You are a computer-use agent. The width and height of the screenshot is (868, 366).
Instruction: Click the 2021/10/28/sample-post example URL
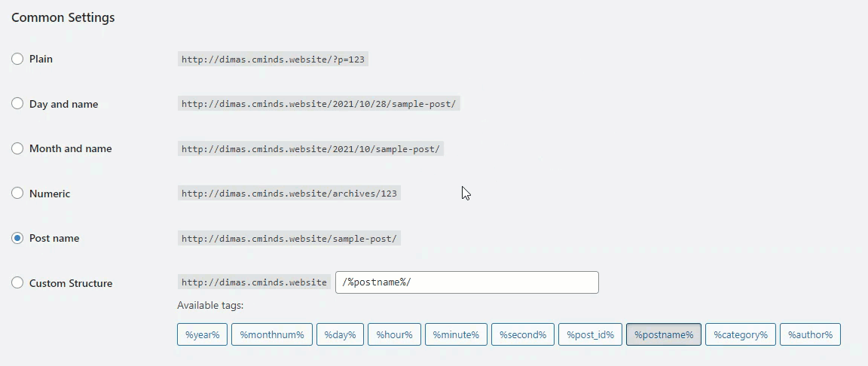coord(319,104)
